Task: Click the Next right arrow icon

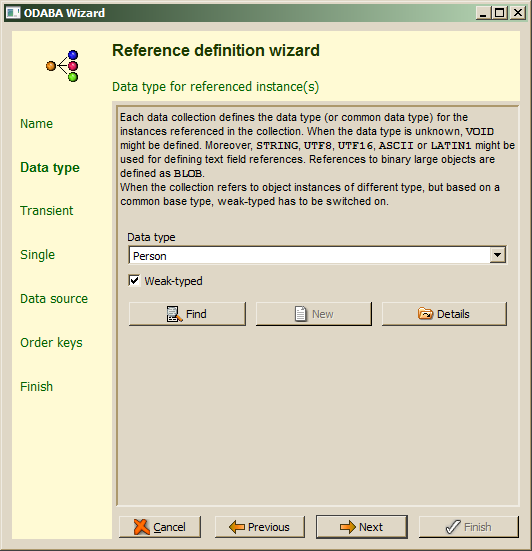Action: point(348,527)
